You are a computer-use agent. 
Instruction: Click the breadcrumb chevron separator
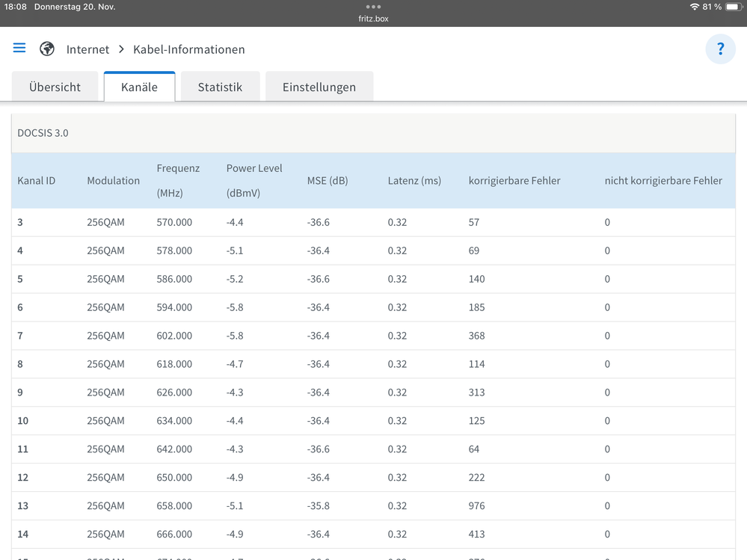click(x=121, y=49)
